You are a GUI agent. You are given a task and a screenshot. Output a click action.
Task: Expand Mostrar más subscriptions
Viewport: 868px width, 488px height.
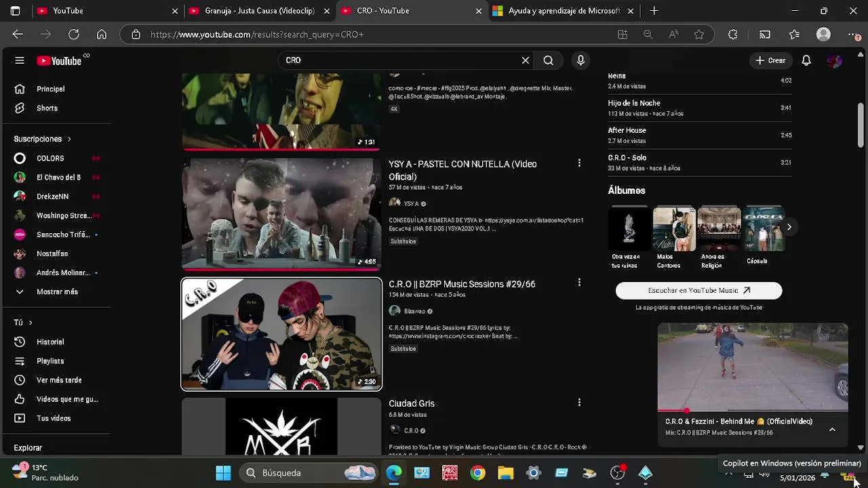coord(57,291)
